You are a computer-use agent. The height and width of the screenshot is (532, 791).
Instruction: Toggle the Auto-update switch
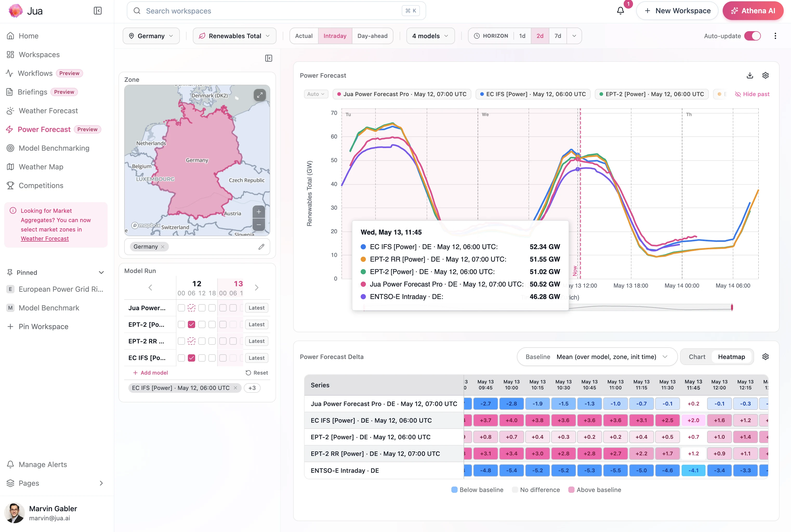pyautogui.click(x=752, y=36)
